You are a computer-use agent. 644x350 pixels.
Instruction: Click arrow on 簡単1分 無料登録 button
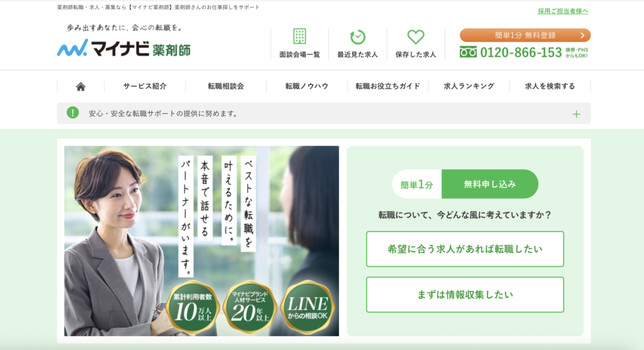tap(582, 35)
